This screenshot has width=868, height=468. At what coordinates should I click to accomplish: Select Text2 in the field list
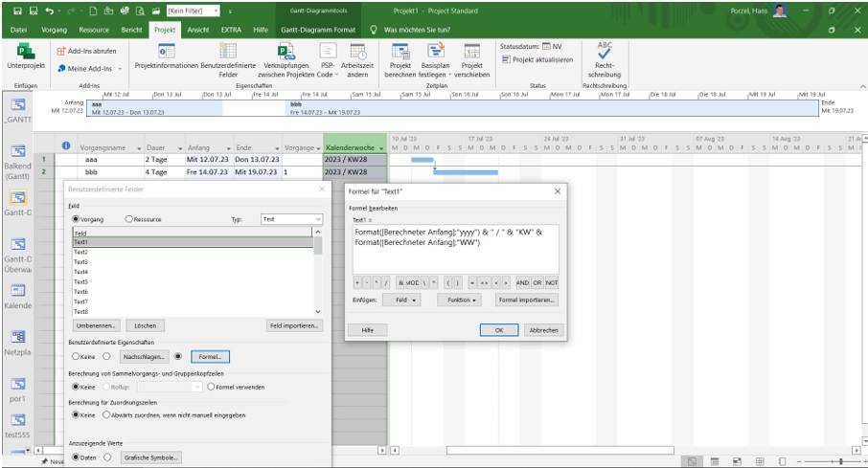193,252
